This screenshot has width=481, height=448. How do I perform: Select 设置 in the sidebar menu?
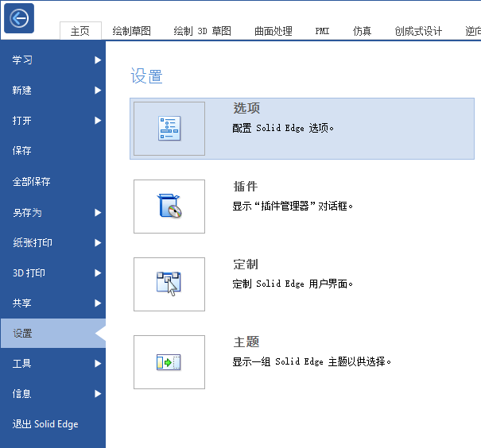22,334
